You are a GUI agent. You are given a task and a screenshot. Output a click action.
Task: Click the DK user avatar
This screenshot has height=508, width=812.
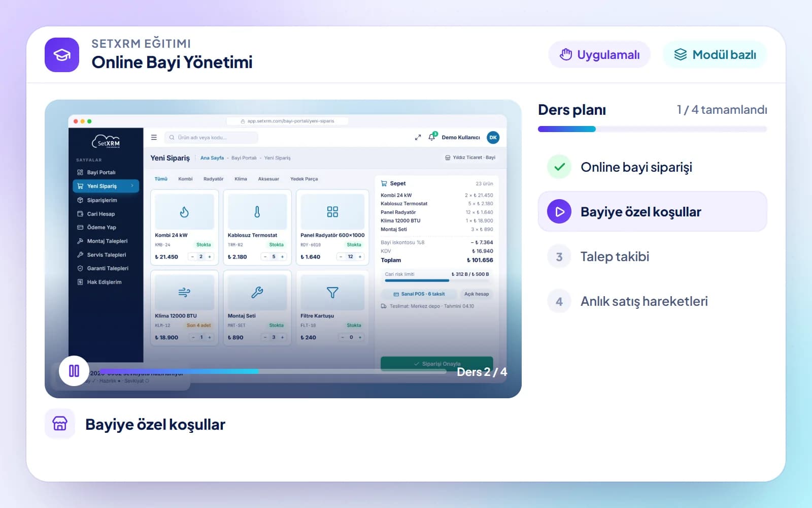pos(493,137)
